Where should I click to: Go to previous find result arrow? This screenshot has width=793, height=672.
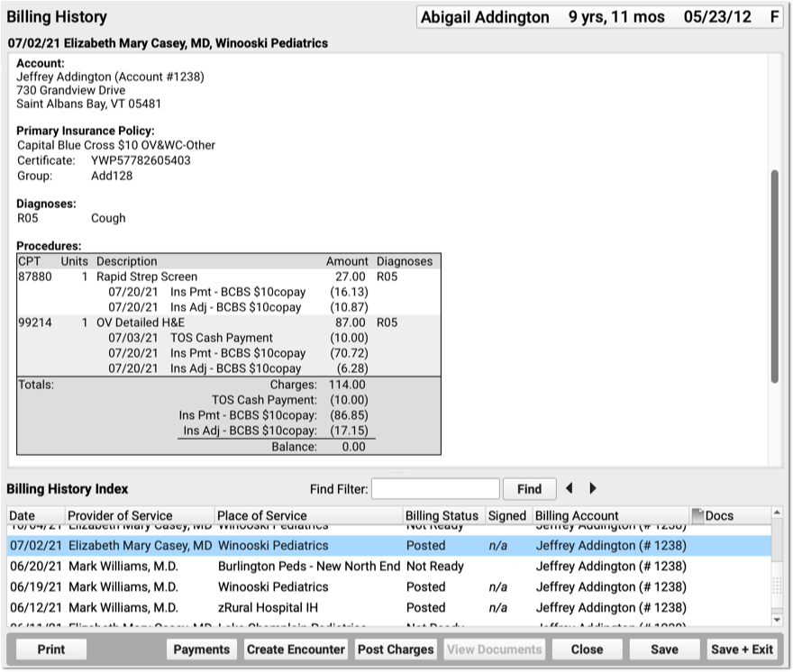coord(570,488)
